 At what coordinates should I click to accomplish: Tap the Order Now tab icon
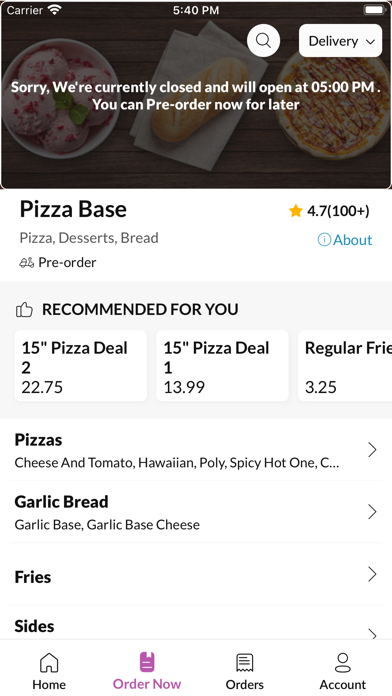click(x=147, y=662)
